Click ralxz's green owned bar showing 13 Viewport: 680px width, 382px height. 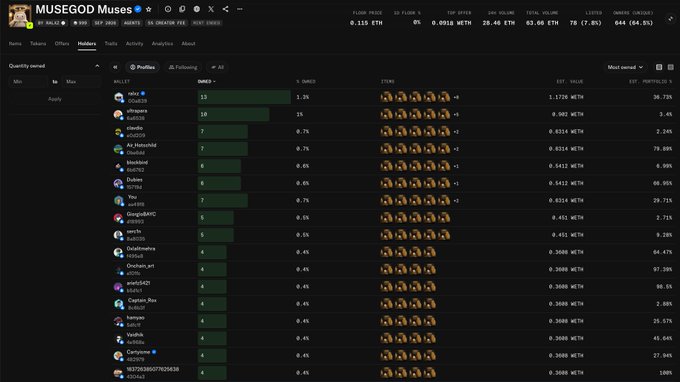244,97
